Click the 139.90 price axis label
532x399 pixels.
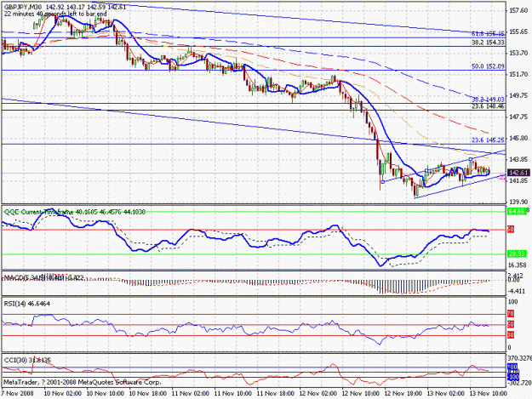coord(518,202)
